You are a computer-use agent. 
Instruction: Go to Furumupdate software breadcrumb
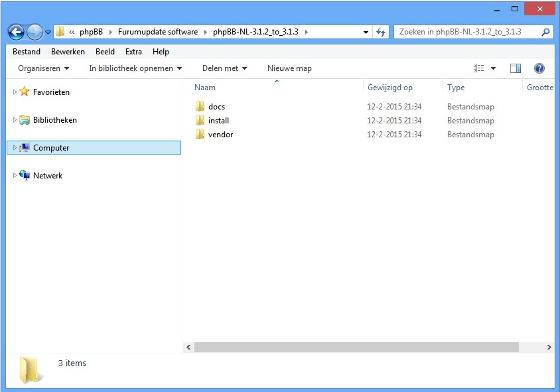[157, 32]
